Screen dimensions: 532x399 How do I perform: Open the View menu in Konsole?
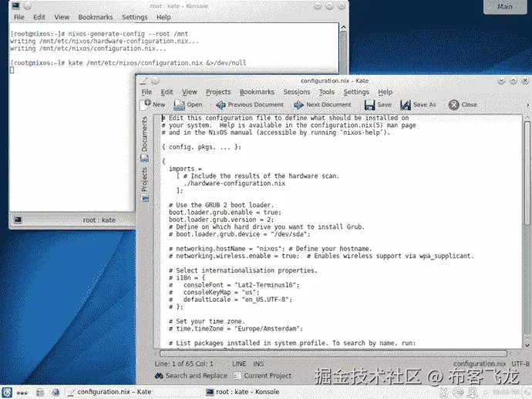(62, 17)
